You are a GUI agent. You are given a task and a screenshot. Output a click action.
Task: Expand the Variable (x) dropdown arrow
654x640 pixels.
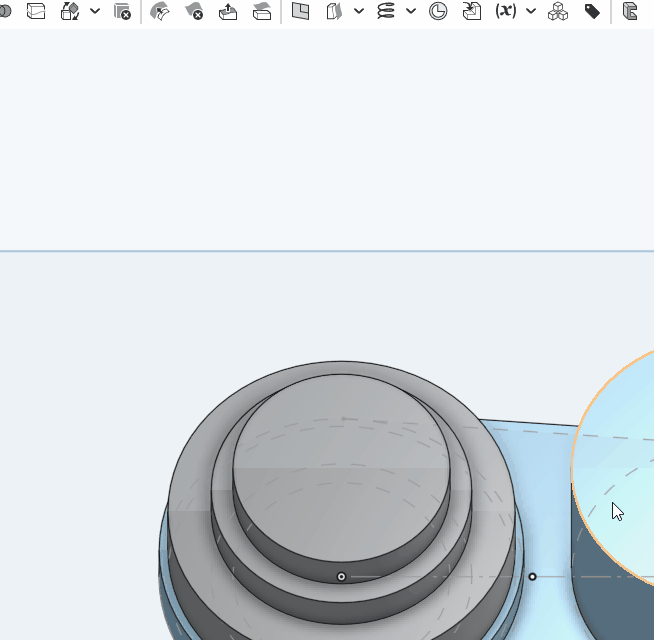531,12
